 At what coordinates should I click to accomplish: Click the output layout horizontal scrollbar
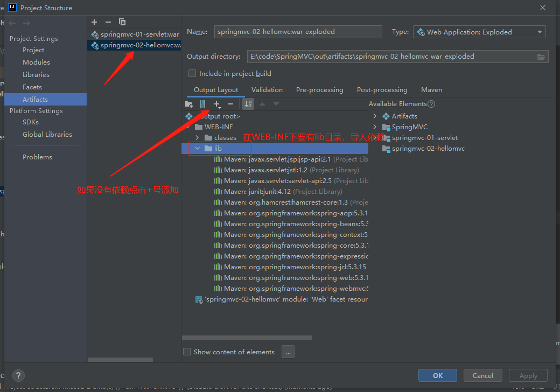click(x=247, y=338)
